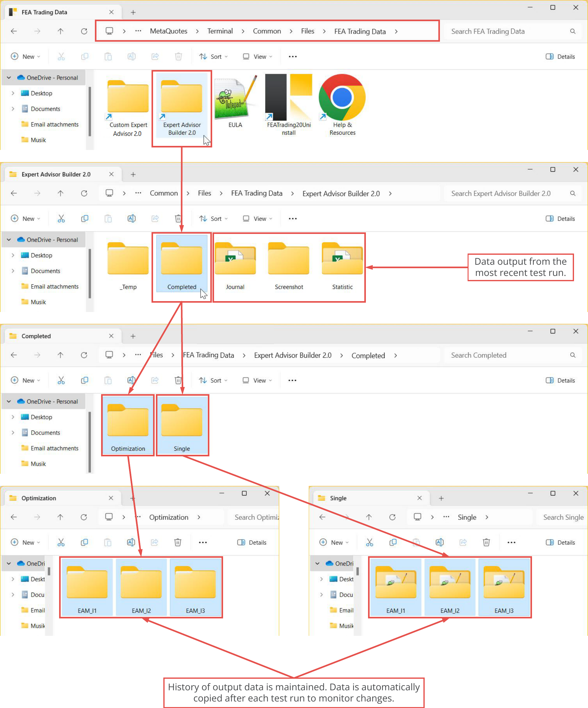Viewport: 588px width, 708px height.
Task: Click Optimization breadcrumb in Optimization window
Action: [x=169, y=517]
